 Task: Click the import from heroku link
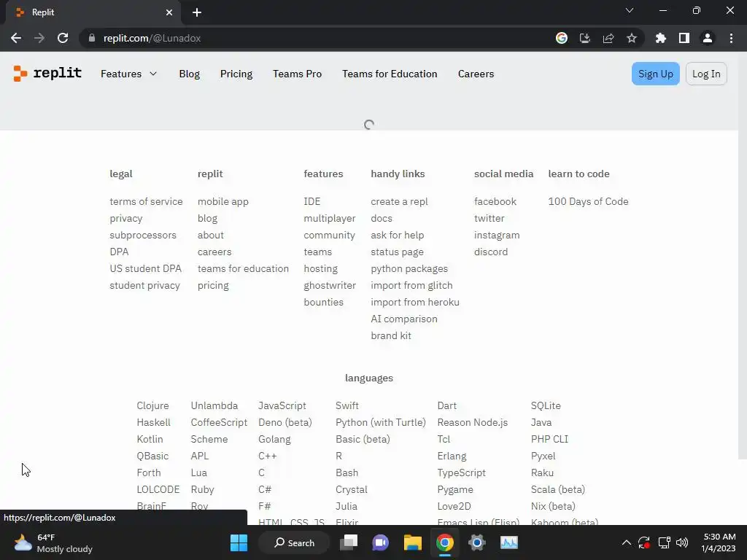point(415,302)
